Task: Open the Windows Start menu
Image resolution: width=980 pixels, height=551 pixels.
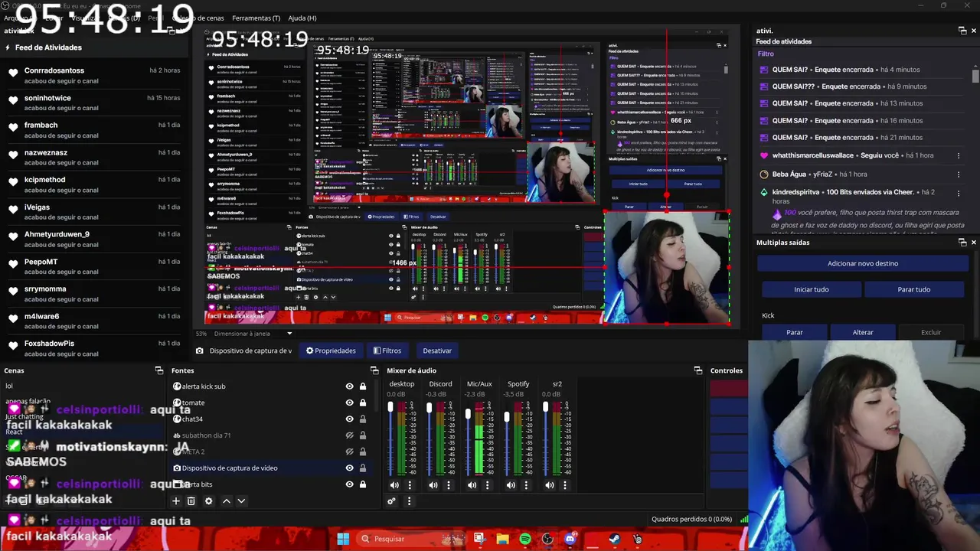Action: (343, 539)
